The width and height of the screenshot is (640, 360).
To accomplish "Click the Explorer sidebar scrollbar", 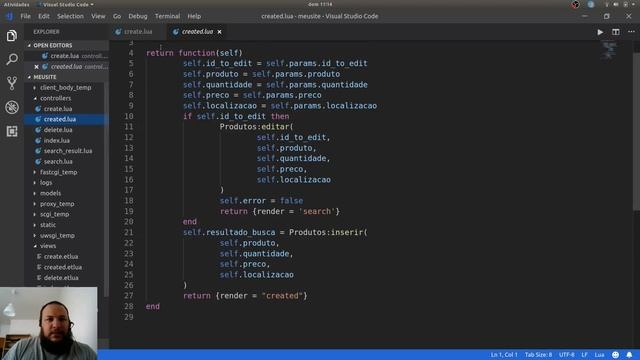I will (x=107, y=188).
